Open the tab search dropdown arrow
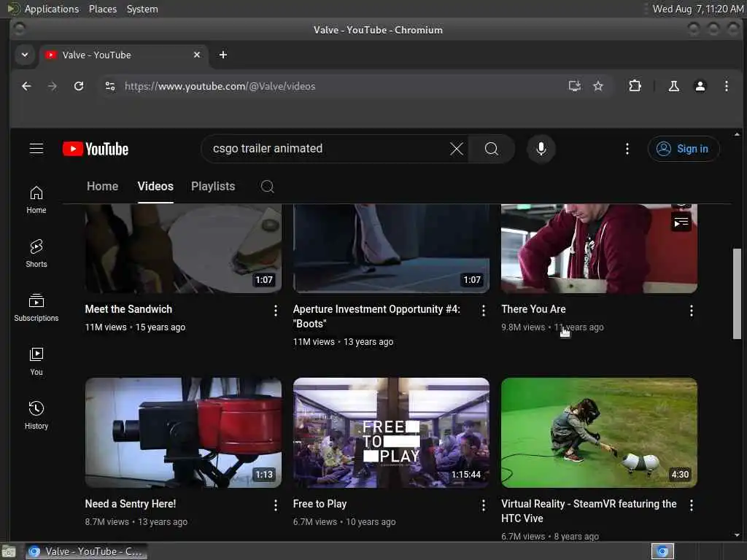Image resolution: width=747 pixels, height=560 pixels. point(25,55)
